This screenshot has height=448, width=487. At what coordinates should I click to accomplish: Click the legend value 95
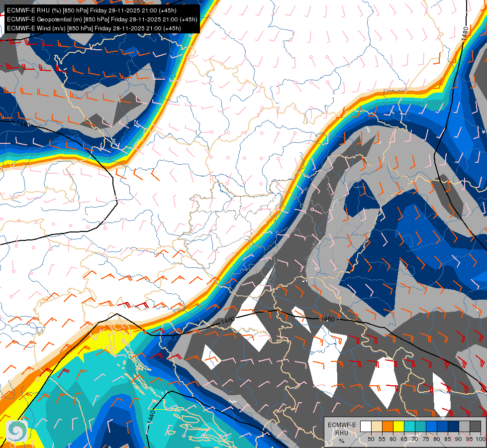(470, 440)
